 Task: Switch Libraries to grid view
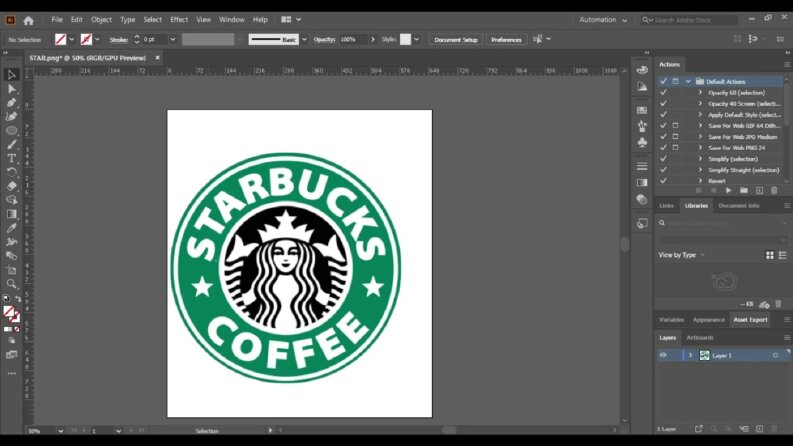[770, 255]
